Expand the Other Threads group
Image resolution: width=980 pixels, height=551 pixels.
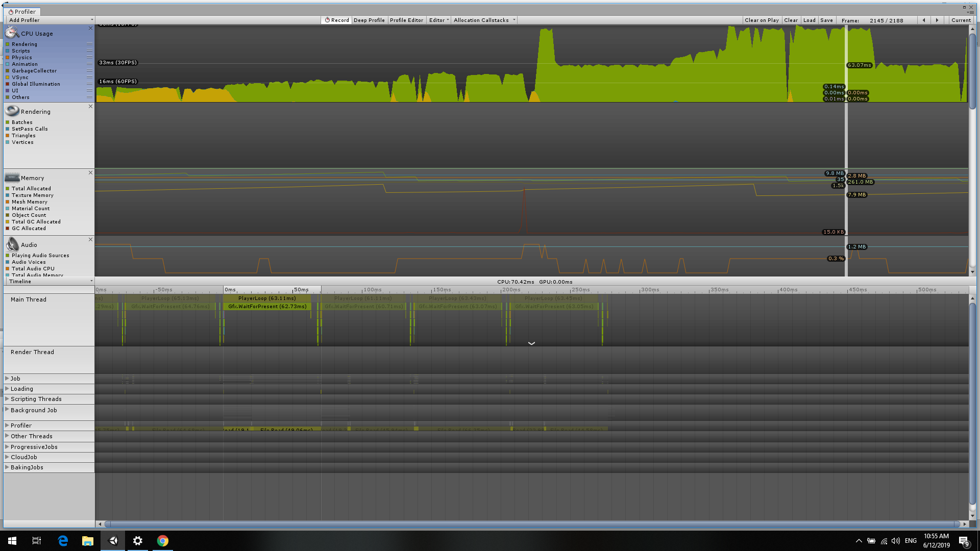point(7,436)
